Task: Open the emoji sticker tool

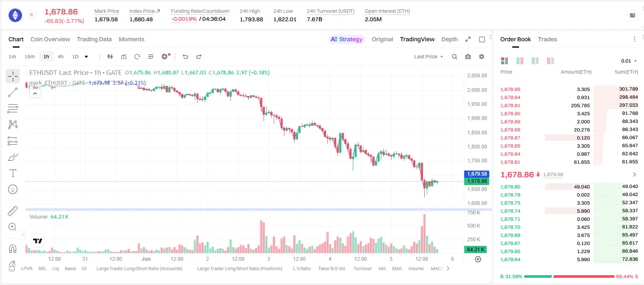Action: pos(13,189)
